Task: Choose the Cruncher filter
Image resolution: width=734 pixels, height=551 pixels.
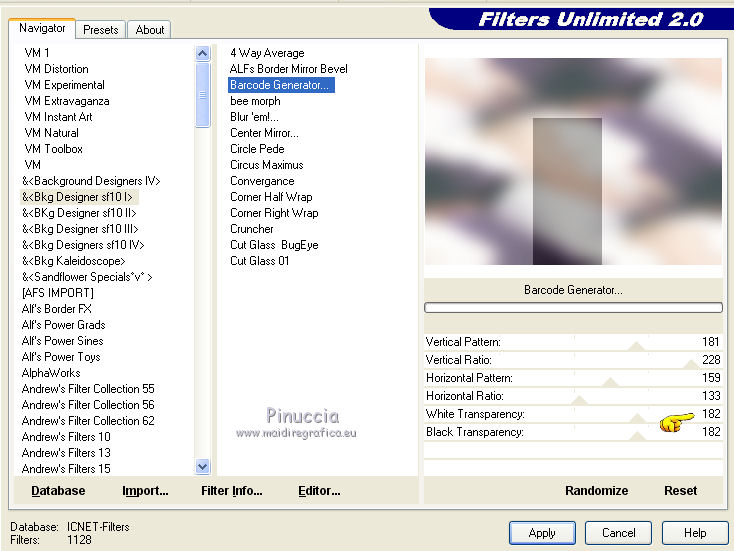Action: tap(252, 229)
